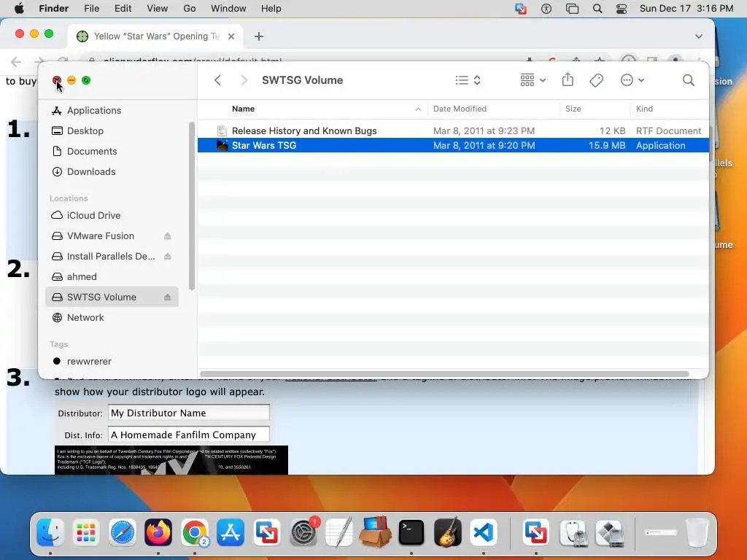Click the Dist. Info input field

point(189,435)
